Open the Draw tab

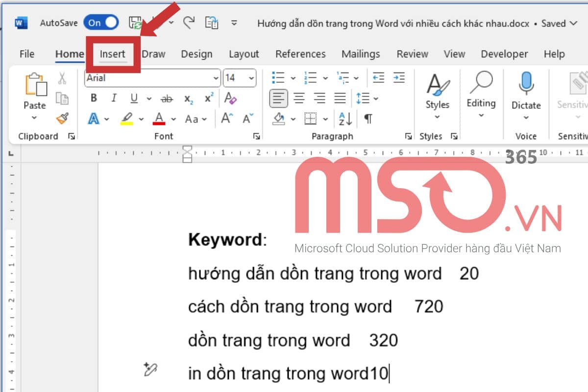click(x=153, y=54)
